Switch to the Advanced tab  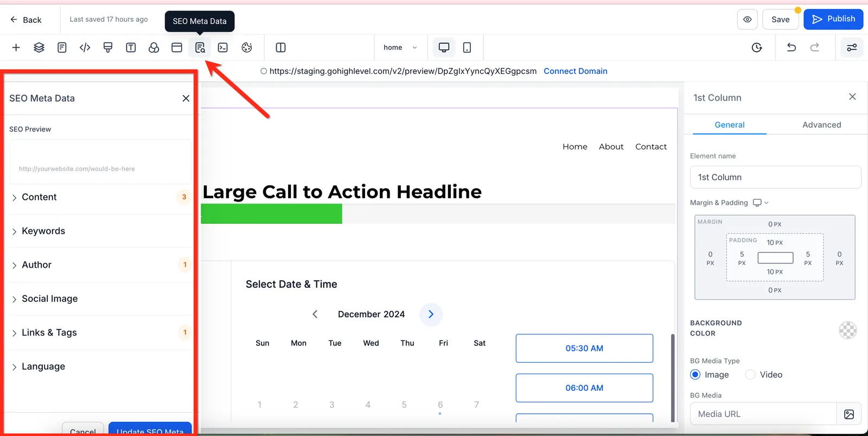[x=821, y=125]
